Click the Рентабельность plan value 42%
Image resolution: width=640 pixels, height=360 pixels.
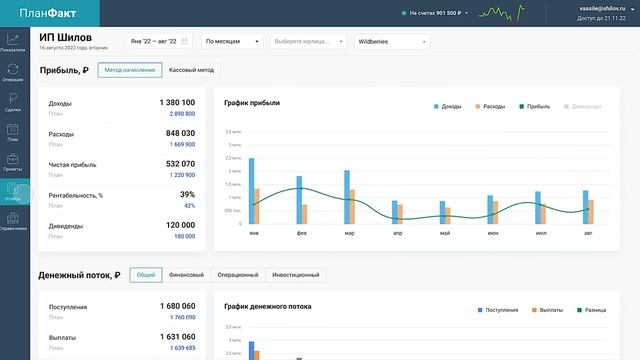(189, 206)
